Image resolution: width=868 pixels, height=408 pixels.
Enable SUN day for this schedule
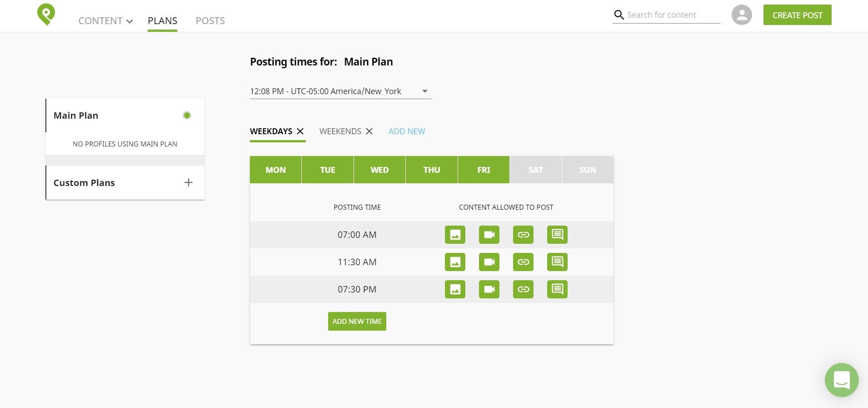tap(588, 170)
